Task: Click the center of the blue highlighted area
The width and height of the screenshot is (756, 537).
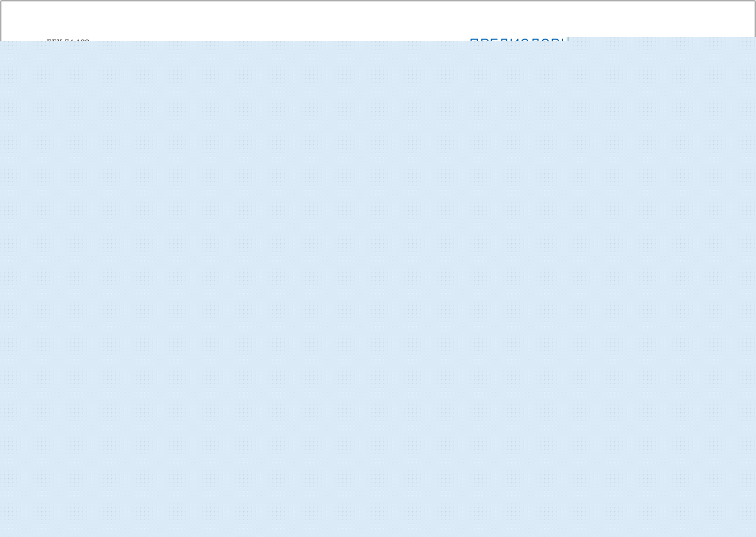Action: (x=378, y=289)
